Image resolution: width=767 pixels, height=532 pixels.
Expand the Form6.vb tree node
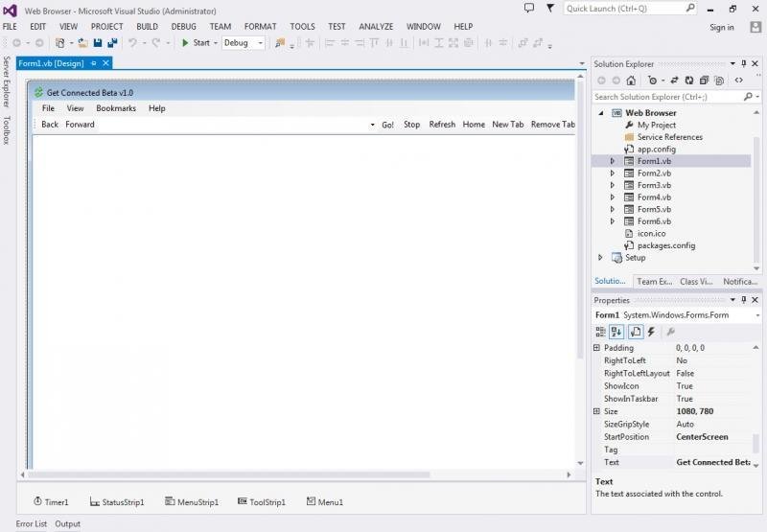pos(612,221)
